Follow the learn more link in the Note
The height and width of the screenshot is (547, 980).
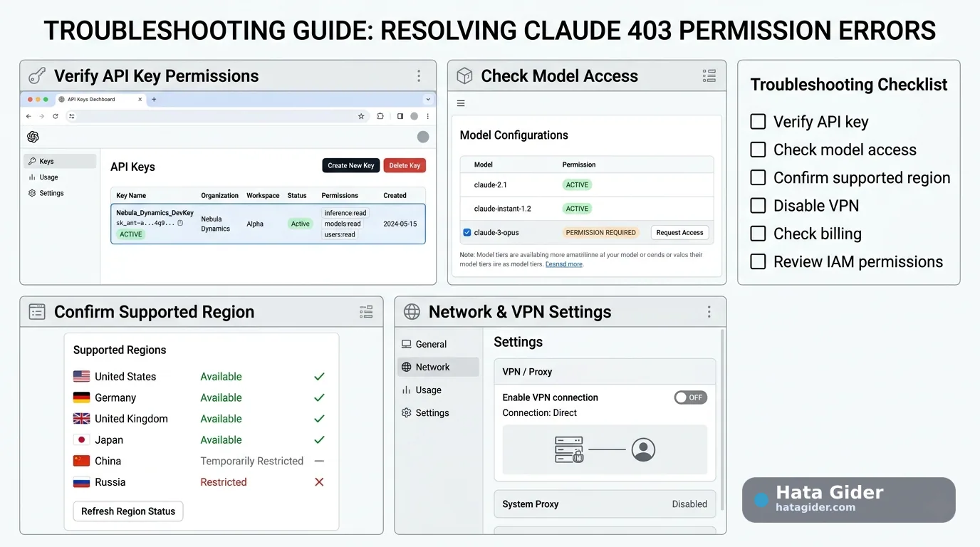[x=564, y=264]
